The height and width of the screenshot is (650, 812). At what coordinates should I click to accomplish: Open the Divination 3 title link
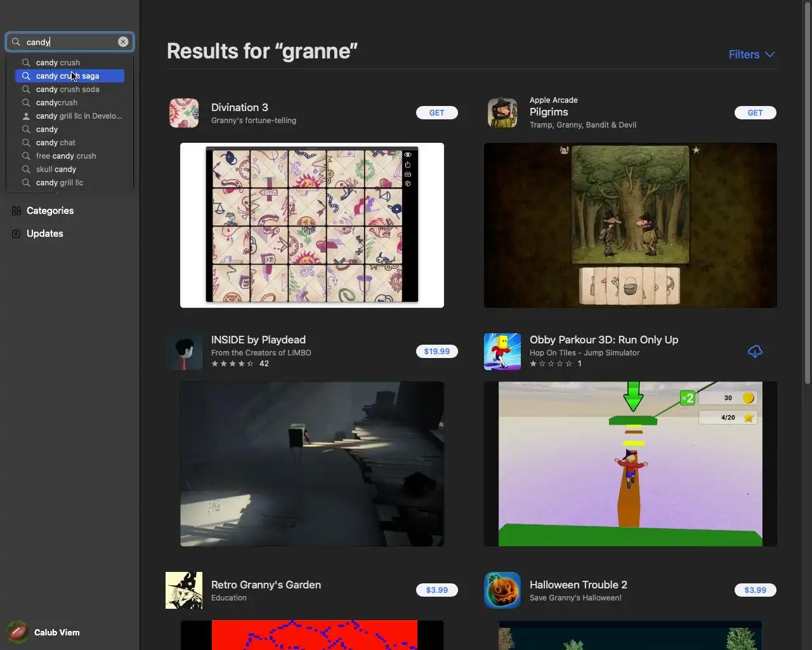[240, 107]
